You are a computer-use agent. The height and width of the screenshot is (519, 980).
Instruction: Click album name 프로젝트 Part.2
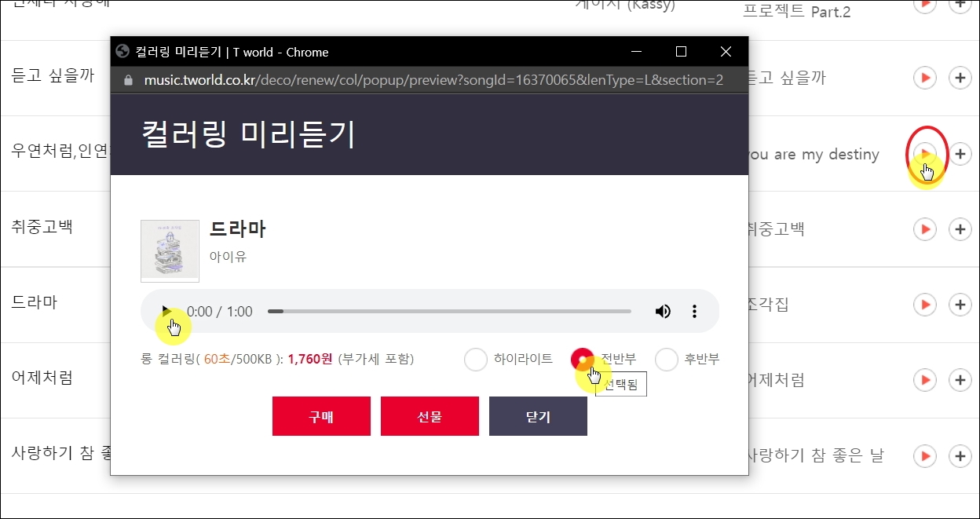(797, 12)
